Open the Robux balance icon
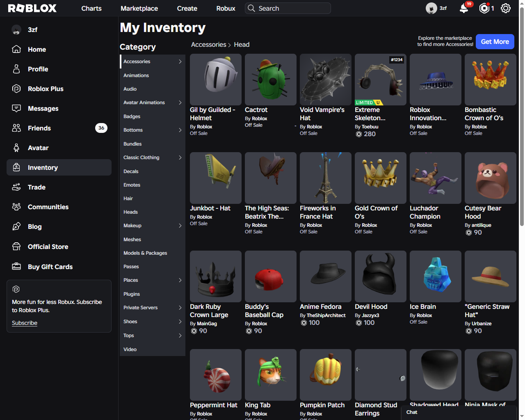 coord(484,8)
